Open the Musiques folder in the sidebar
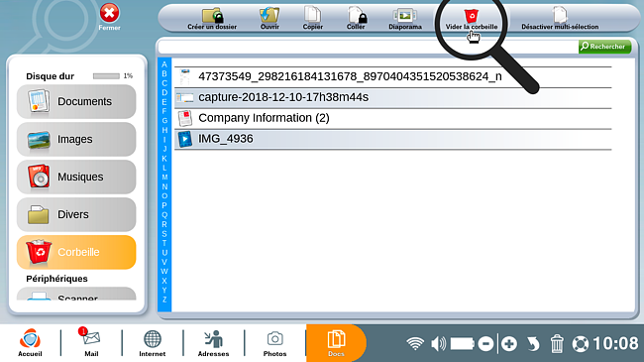Screen dimensions: 644x362 point(76,177)
